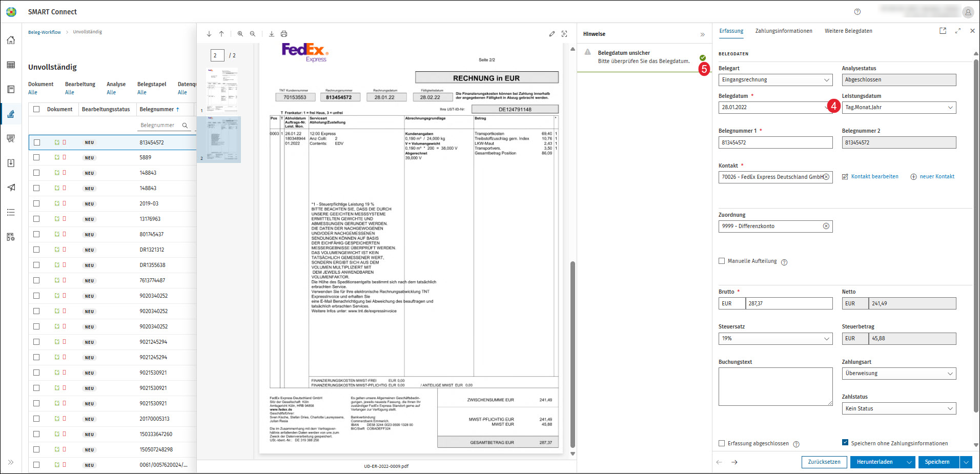Collapse the Hinweise panel
The image size is (980, 474).
pos(702,34)
